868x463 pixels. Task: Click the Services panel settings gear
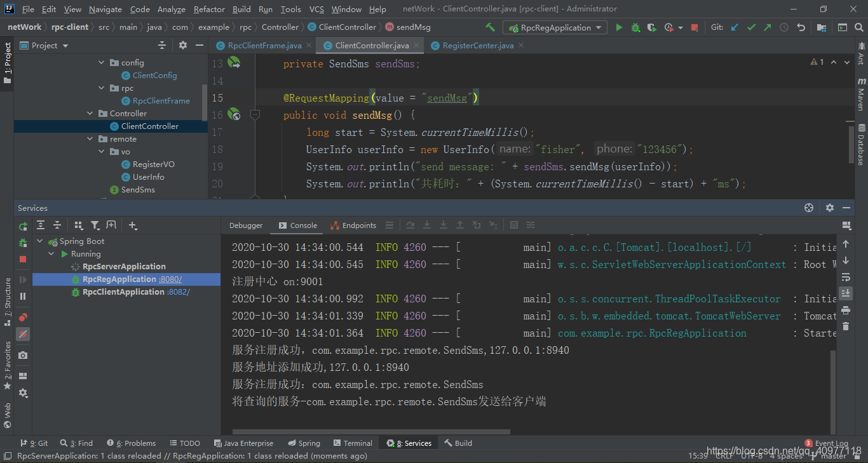[x=830, y=208]
